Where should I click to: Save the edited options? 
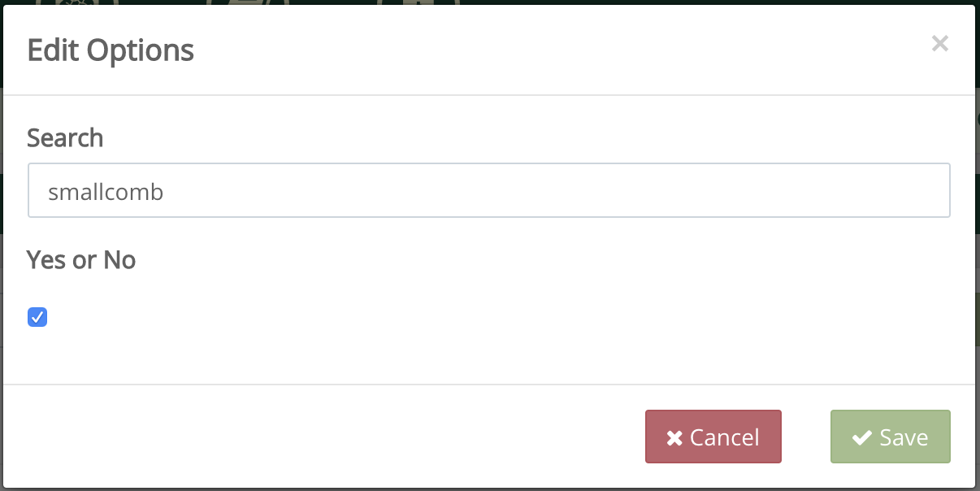pyautogui.click(x=890, y=437)
